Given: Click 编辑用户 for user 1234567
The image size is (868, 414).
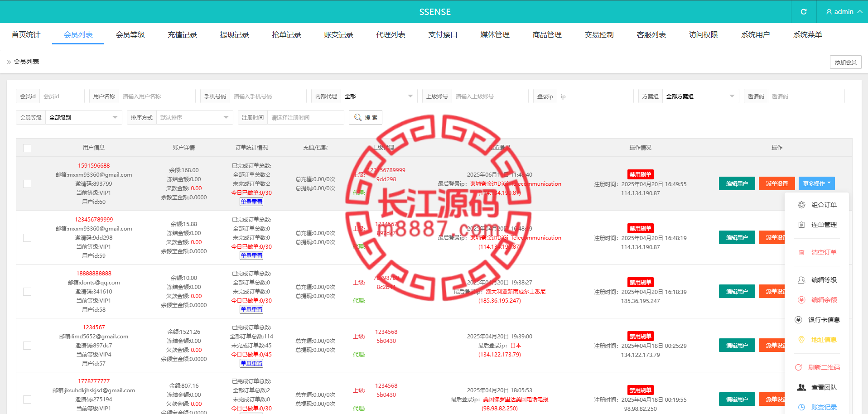Looking at the screenshot, I should pos(737,345).
